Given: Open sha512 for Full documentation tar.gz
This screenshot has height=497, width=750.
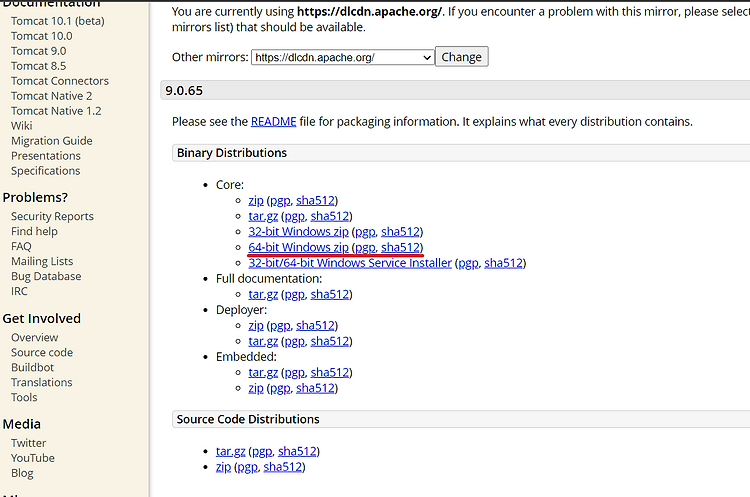Looking at the screenshot, I should click(330, 294).
